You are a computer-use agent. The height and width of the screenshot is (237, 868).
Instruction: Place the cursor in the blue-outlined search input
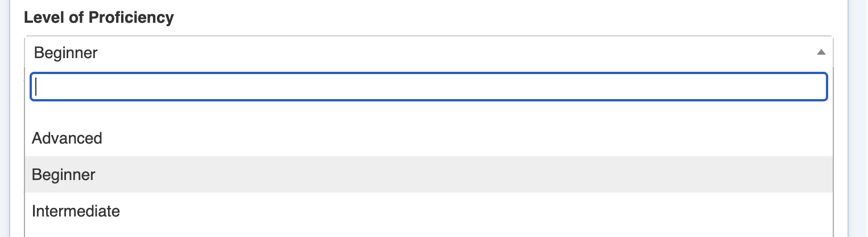pos(428,87)
